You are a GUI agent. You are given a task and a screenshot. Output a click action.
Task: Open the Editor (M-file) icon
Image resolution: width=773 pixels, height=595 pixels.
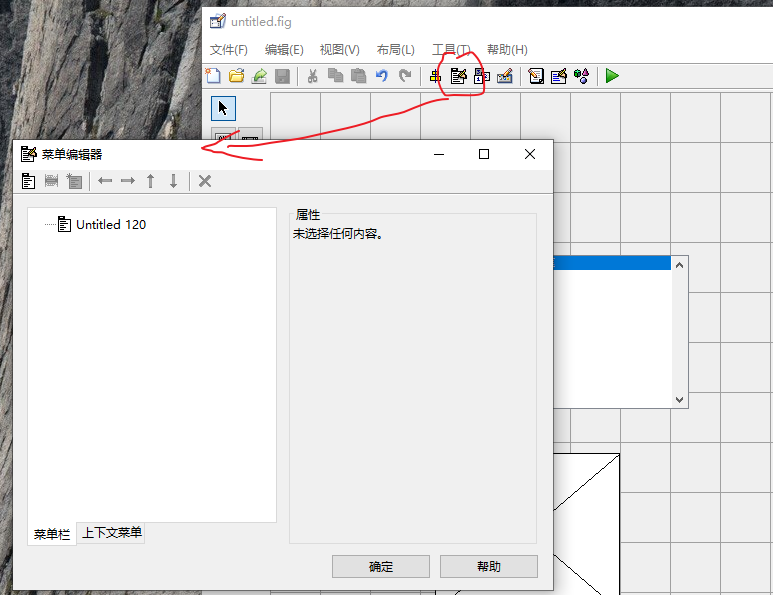tap(536, 76)
